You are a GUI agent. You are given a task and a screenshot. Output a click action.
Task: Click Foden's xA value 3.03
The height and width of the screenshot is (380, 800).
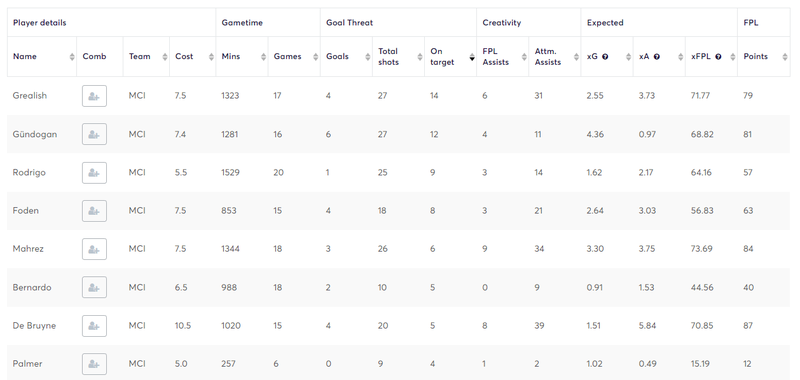647,211
